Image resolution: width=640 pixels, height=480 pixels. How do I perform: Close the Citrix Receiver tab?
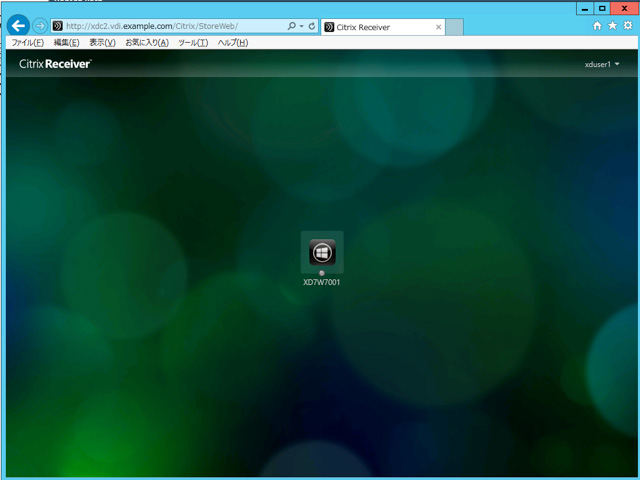[438, 27]
